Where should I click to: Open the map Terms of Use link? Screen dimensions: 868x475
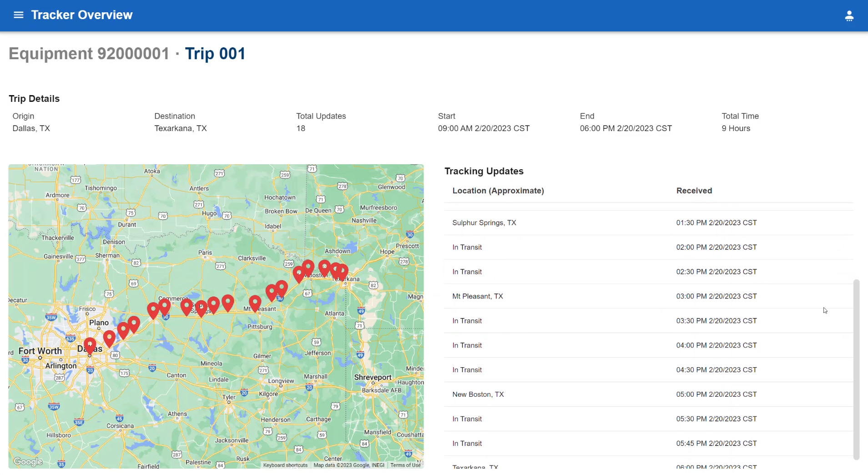[x=405, y=465]
